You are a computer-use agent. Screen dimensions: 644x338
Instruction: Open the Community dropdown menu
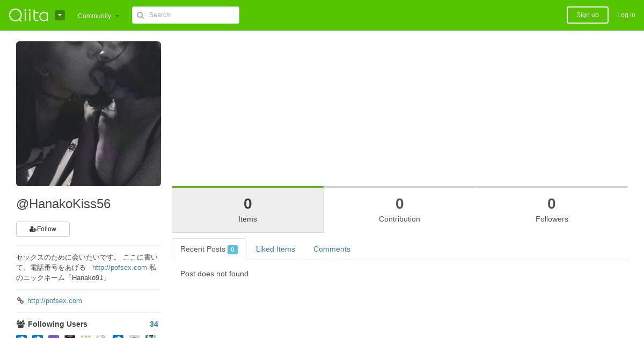(98, 16)
